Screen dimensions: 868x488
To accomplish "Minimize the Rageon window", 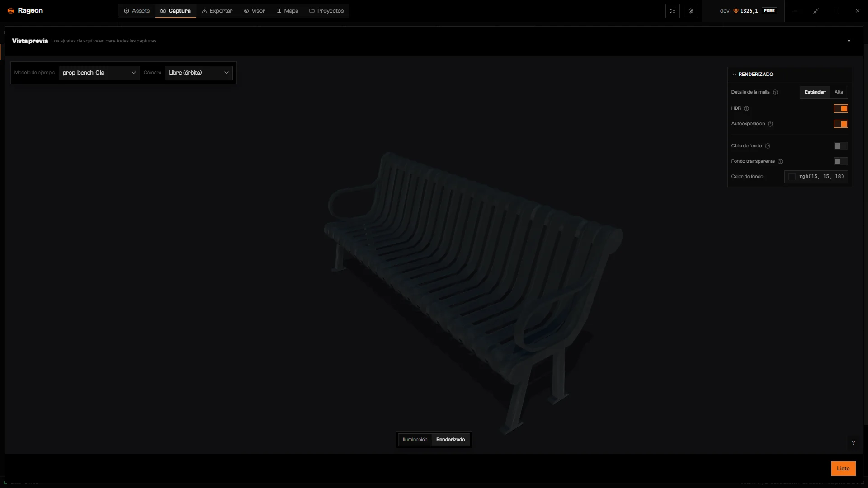I will [x=795, y=11].
